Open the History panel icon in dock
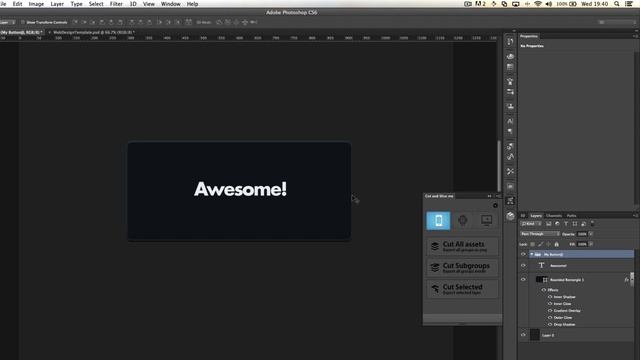Viewport: 640px width, 360px height. (x=510, y=42)
